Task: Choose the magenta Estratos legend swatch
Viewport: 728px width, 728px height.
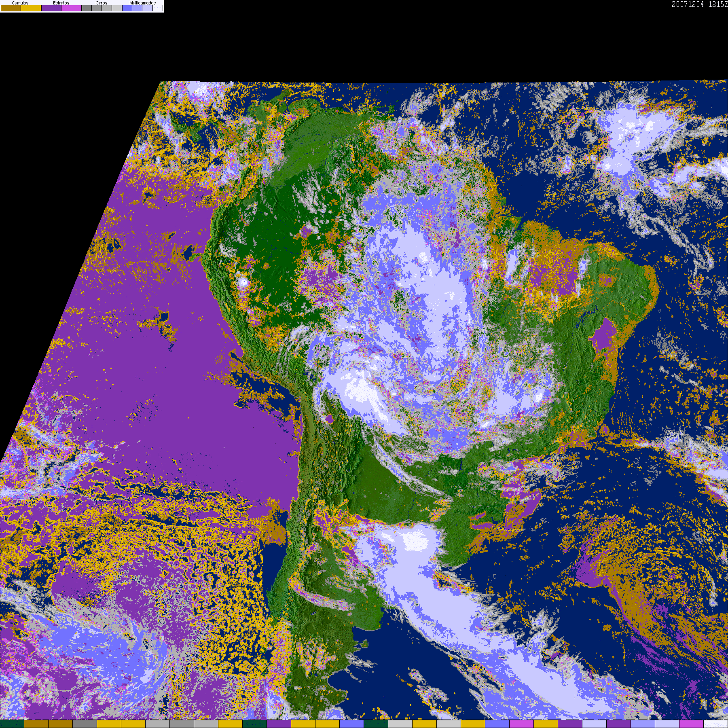Action: tap(72, 8)
